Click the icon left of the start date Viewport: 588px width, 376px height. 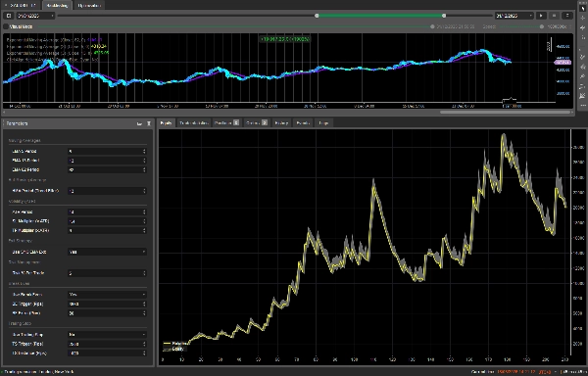pyautogui.click(x=9, y=16)
